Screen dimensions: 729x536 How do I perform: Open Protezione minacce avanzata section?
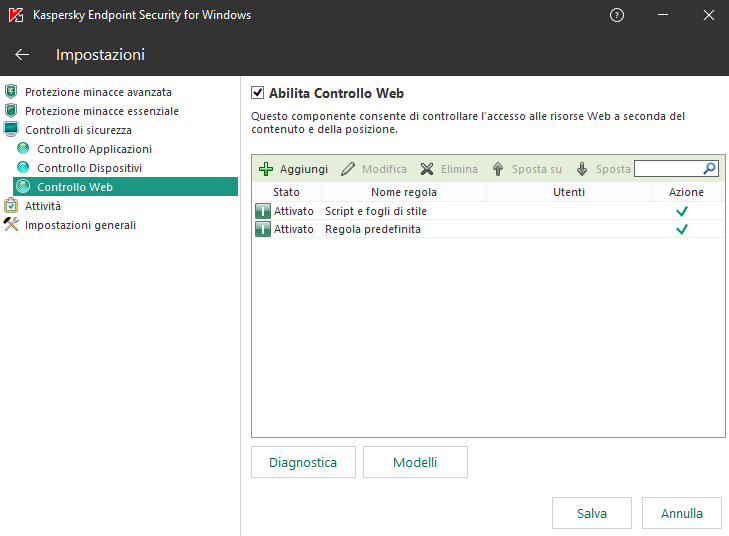(x=98, y=92)
